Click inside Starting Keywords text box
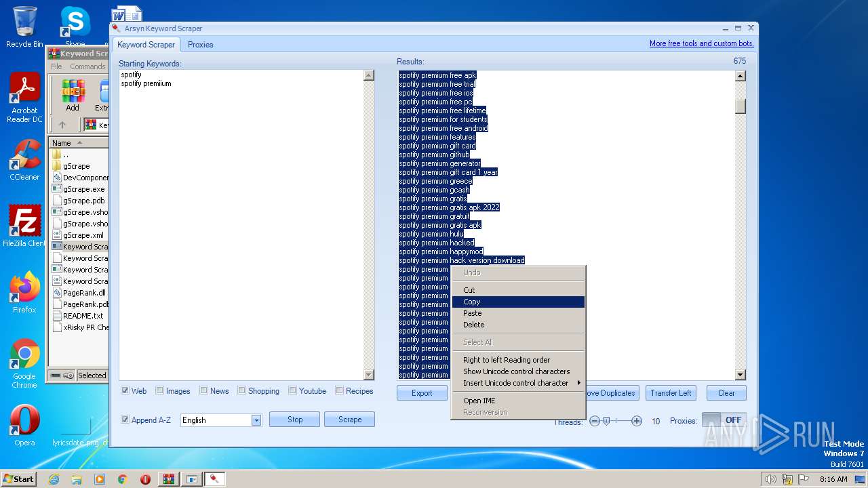Screen dimensions: 868x488 (241, 225)
